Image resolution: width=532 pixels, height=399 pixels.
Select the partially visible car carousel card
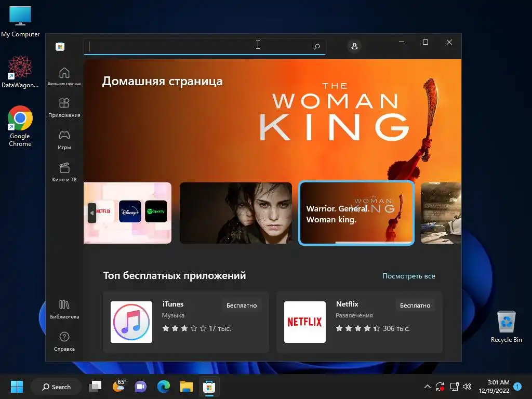click(441, 213)
